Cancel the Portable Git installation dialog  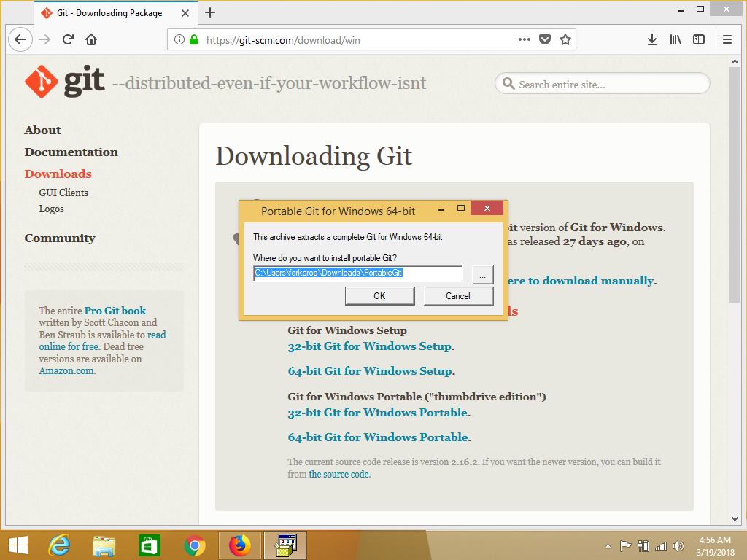[x=458, y=295]
